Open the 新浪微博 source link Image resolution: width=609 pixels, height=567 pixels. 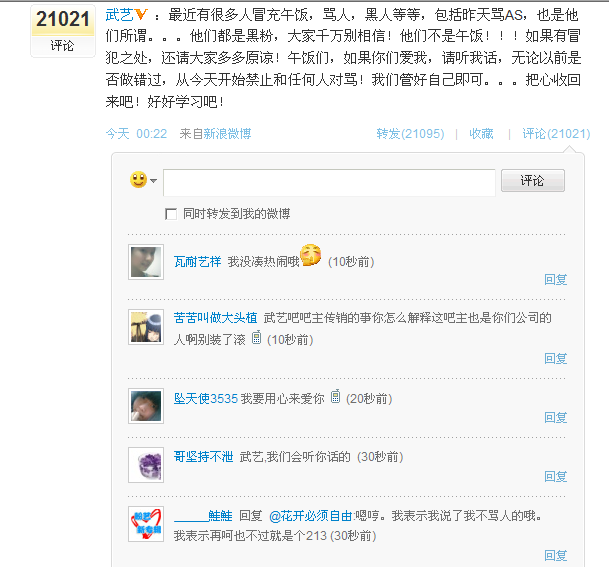227,134
